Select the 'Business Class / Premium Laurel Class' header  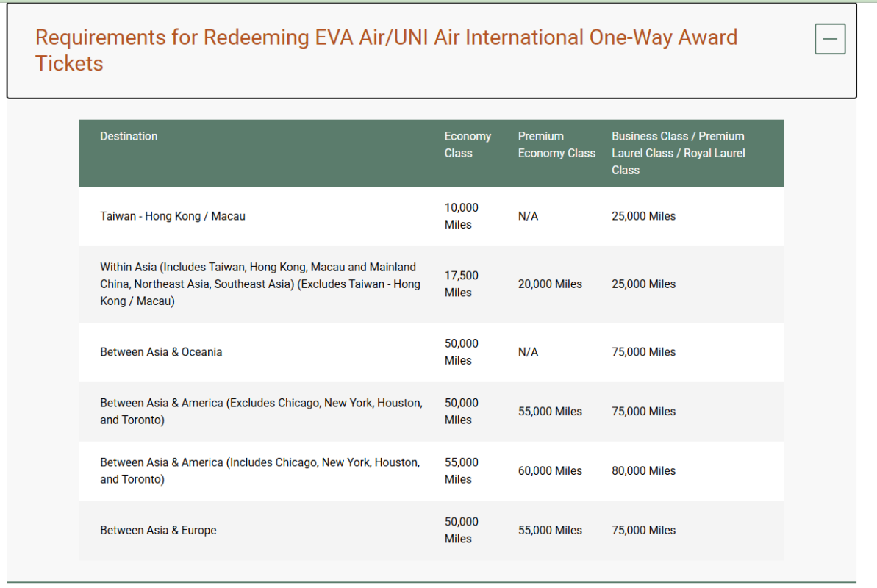pos(679,153)
